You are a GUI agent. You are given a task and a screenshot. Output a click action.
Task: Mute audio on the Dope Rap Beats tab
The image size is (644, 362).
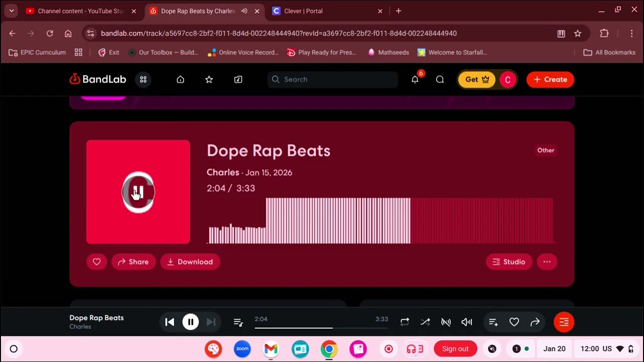(244, 11)
